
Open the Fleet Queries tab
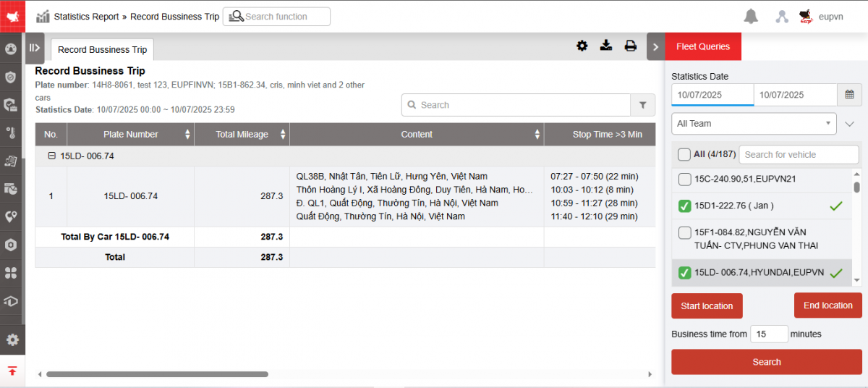click(702, 47)
